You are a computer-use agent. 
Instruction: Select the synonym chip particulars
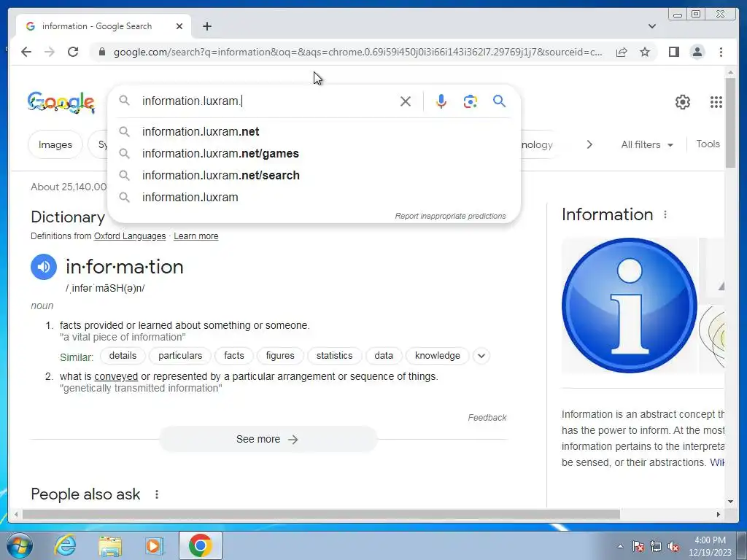[180, 356]
